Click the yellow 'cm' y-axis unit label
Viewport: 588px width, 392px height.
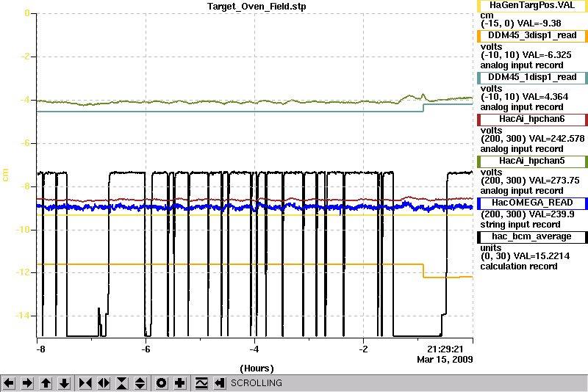[x=5, y=175]
